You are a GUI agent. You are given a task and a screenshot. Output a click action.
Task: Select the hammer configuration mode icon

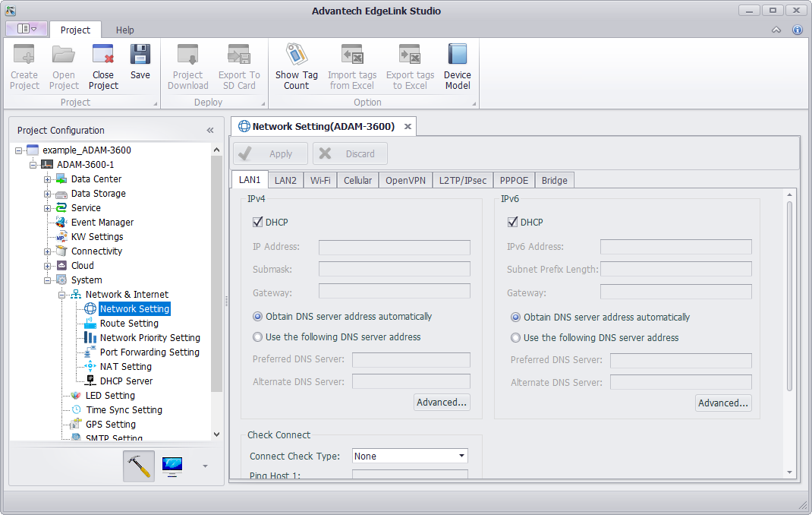click(x=139, y=466)
